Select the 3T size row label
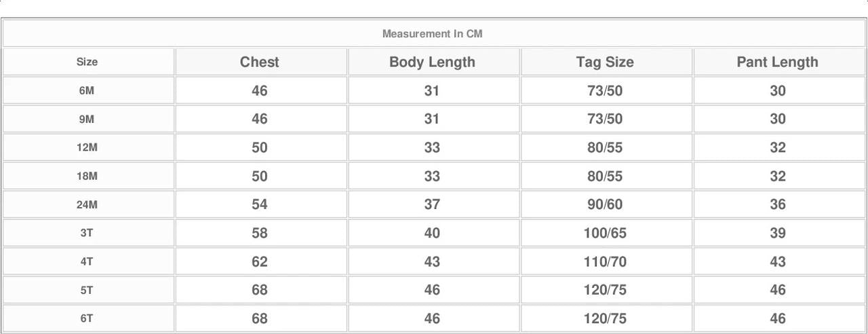Image resolution: width=868 pixels, height=334 pixels. click(87, 233)
